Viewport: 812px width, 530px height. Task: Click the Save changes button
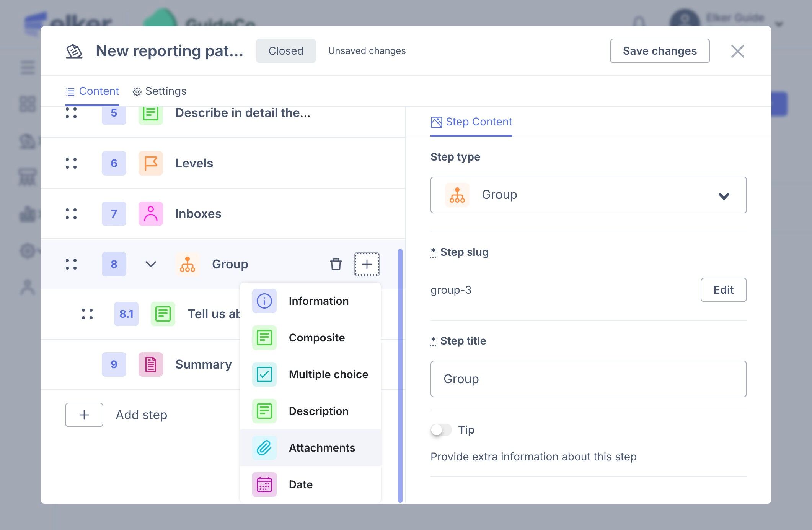pyautogui.click(x=659, y=51)
